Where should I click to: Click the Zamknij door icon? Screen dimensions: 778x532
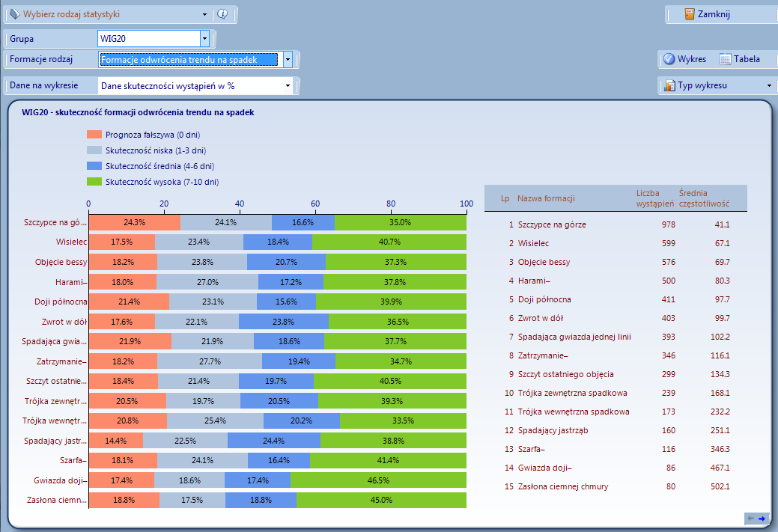tap(689, 14)
